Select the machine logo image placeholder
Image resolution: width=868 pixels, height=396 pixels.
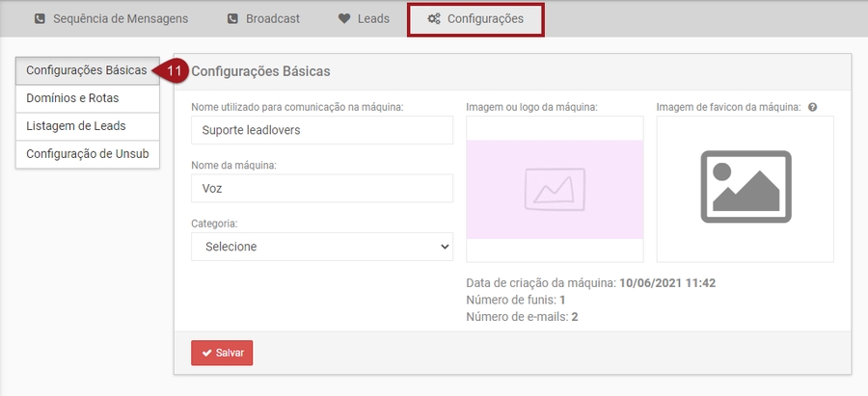pos(555,189)
